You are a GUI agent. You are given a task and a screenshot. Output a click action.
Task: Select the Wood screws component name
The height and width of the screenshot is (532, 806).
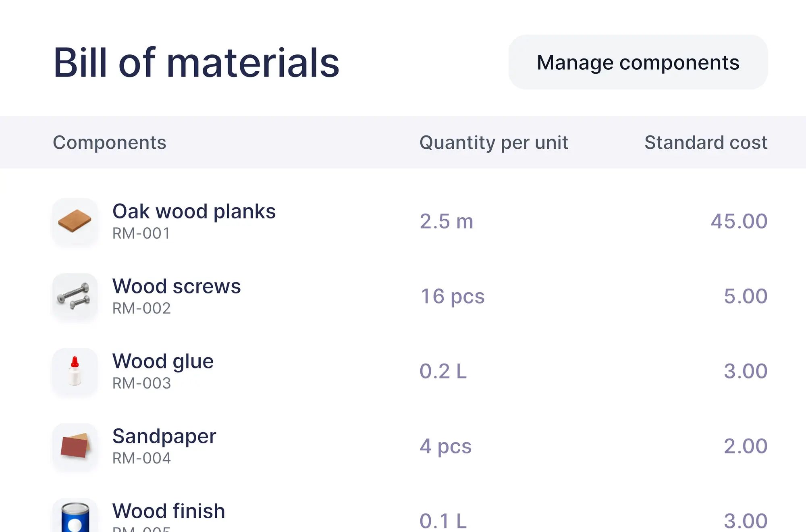(177, 286)
